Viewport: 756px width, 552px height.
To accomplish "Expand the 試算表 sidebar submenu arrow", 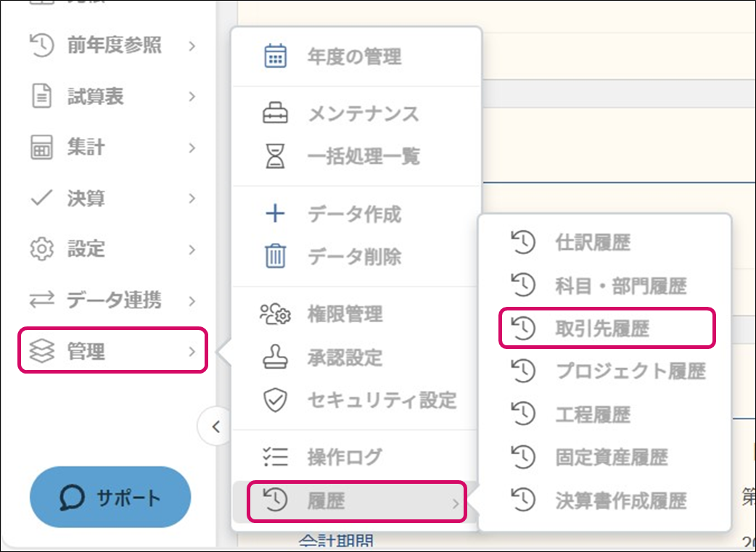I will point(192,96).
